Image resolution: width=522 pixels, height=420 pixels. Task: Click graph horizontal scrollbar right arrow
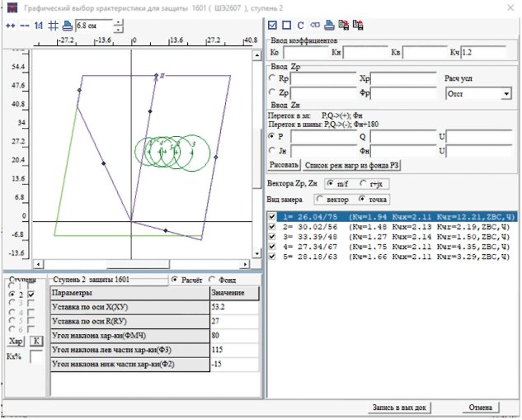[245, 264]
